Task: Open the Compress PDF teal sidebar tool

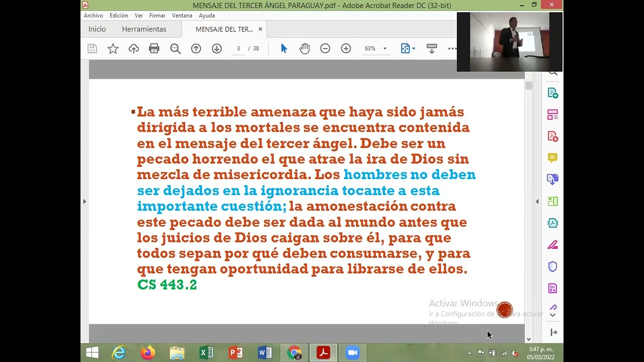Action: [552, 223]
